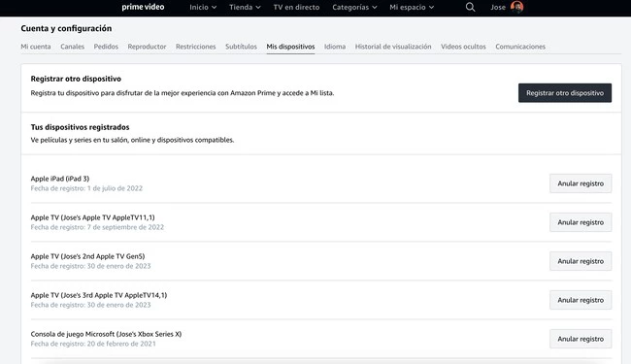Click Jose's profile avatar
631x364 pixels.
click(x=516, y=7)
